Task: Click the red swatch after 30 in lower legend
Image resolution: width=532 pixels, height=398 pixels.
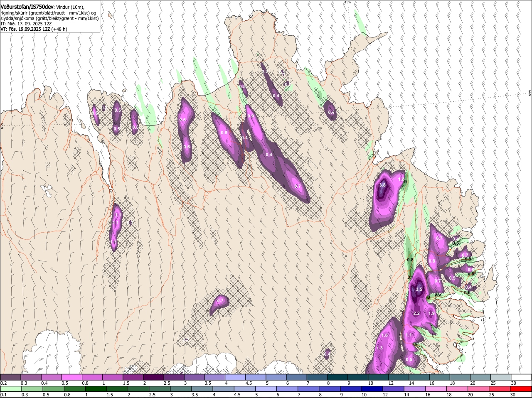Action: [521, 389]
